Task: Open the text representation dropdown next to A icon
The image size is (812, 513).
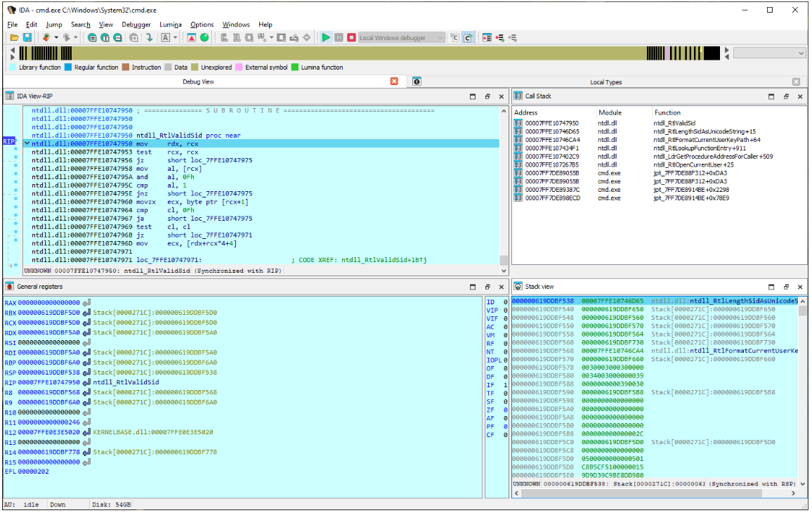Action: [175, 37]
